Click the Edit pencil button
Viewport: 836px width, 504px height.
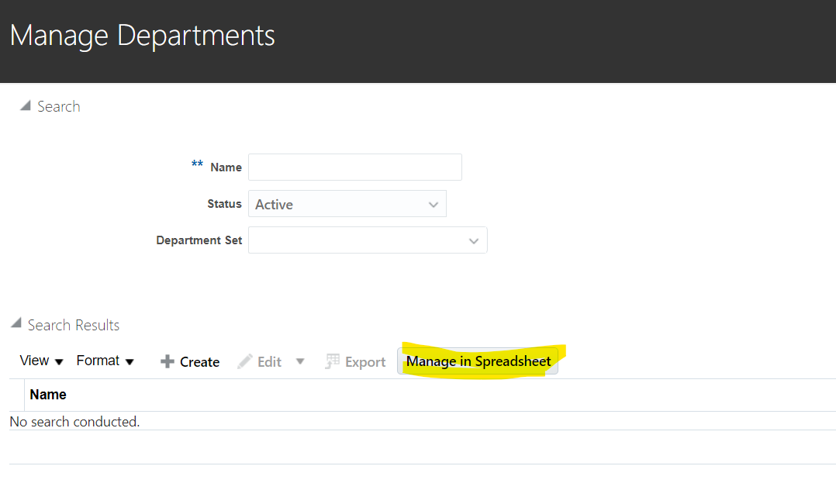pos(260,361)
